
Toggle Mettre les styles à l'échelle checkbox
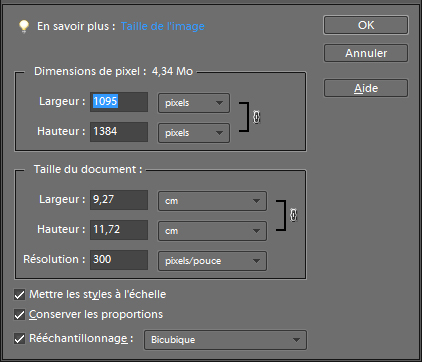click(19, 294)
